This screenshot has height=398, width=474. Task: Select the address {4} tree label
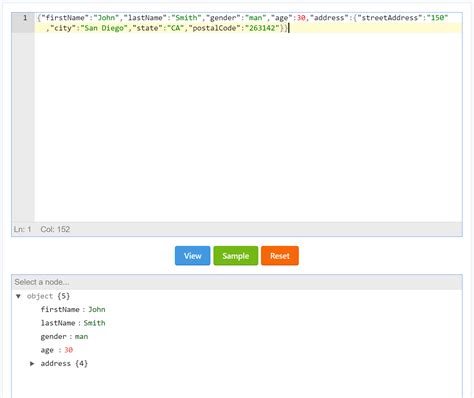tap(64, 363)
